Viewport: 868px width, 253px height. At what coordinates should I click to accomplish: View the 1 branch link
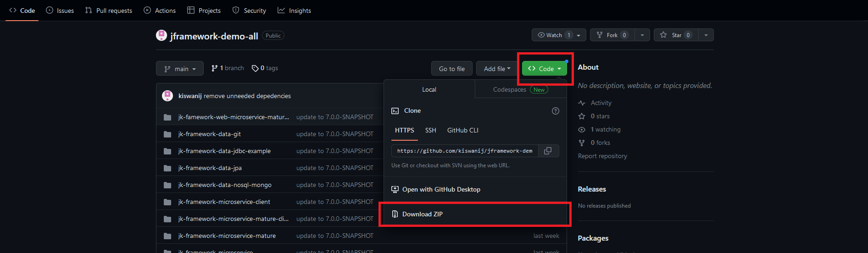[228, 68]
